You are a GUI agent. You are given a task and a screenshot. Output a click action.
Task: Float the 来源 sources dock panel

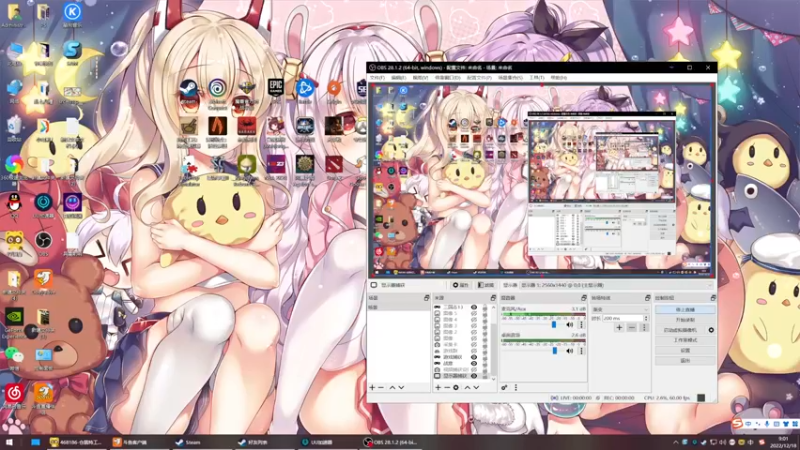tap(493, 298)
